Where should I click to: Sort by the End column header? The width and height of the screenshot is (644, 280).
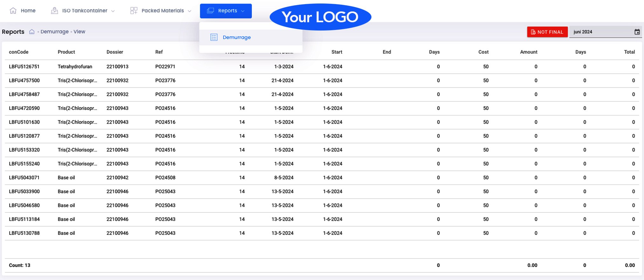point(387,52)
